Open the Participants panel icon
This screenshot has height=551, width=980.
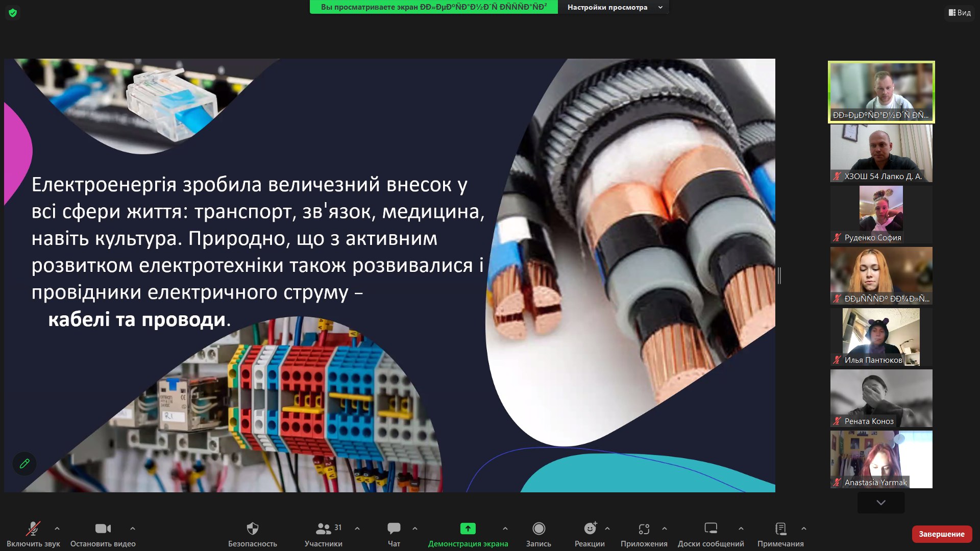pos(324,529)
